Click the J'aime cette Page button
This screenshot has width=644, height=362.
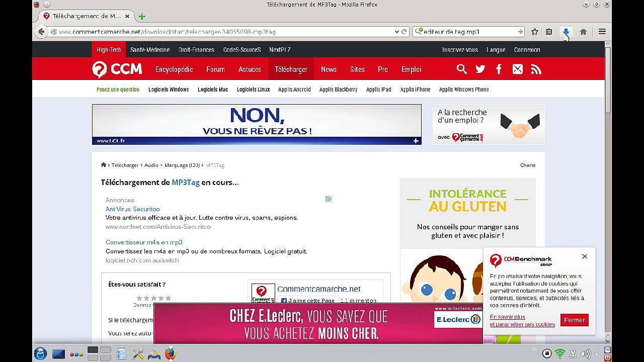307,301
